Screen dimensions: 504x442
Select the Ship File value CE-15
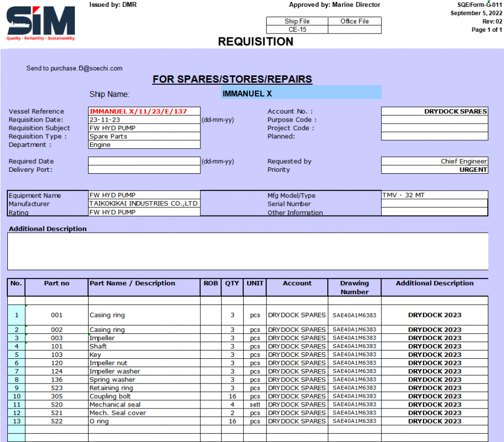tap(297, 30)
